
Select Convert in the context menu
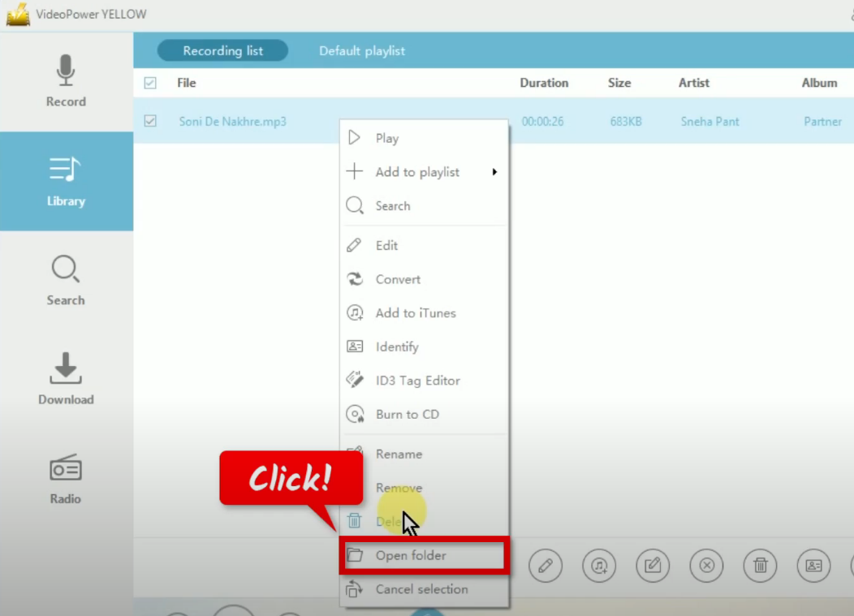click(398, 279)
